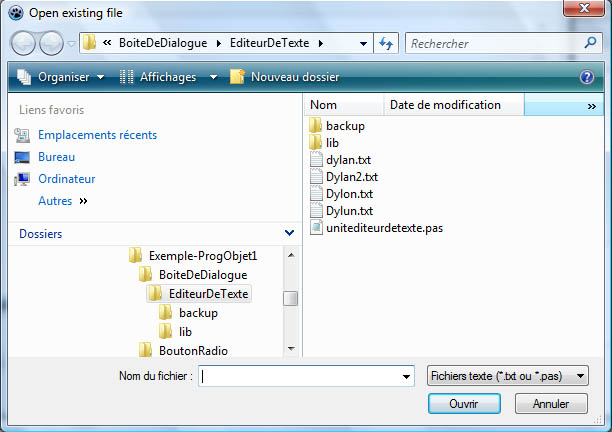This screenshot has height=432, width=612.
Task: Show more columns with the header chevron
Action: [x=591, y=106]
